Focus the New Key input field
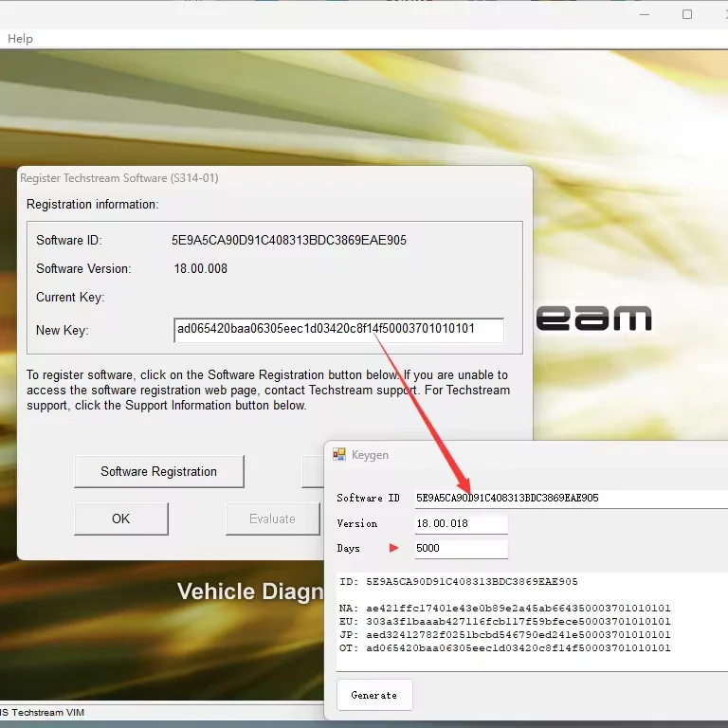 click(x=338, y=330)
